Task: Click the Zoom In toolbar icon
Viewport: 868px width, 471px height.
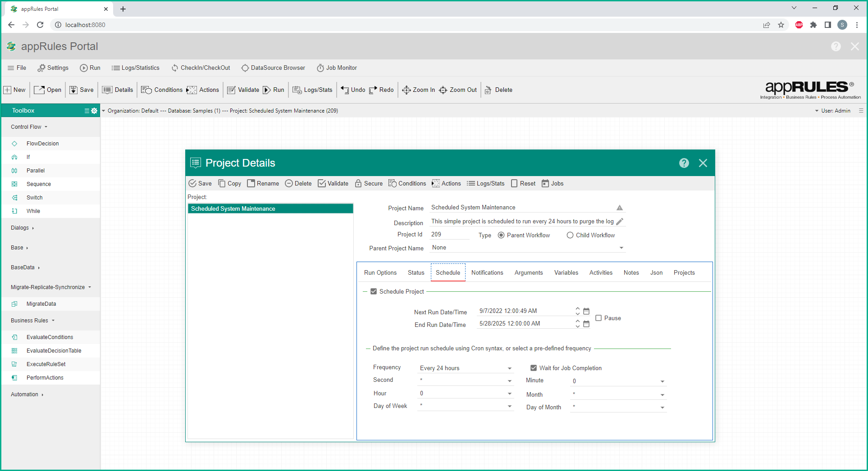Action: (406, 90)
